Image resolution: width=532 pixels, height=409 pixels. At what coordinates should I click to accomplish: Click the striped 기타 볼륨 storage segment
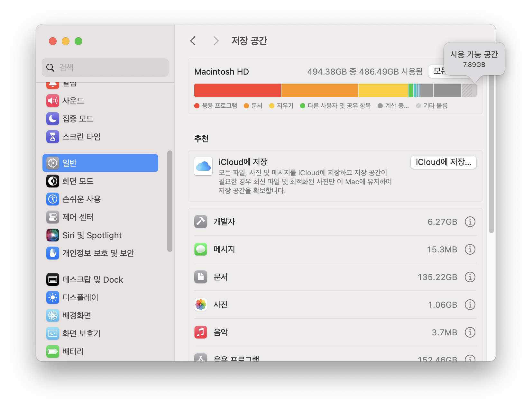pos(467,90)
